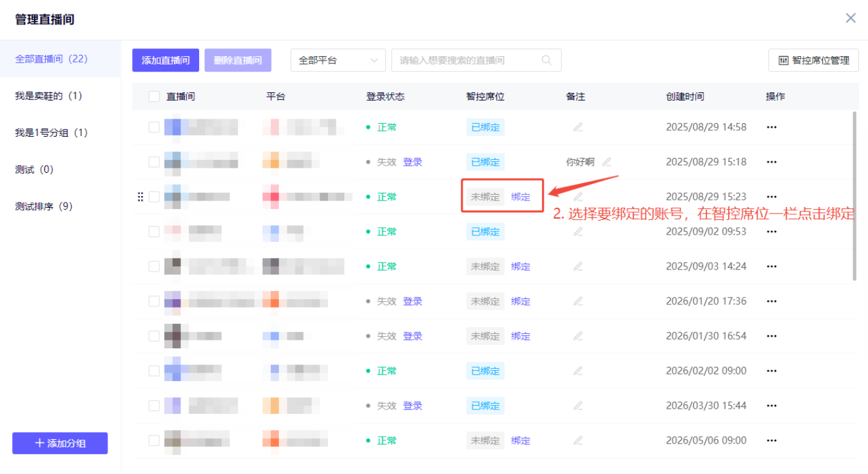Check the row created 2025/09/03 14:24
This screenshot has width=868, height=474.
click(154, 266)
